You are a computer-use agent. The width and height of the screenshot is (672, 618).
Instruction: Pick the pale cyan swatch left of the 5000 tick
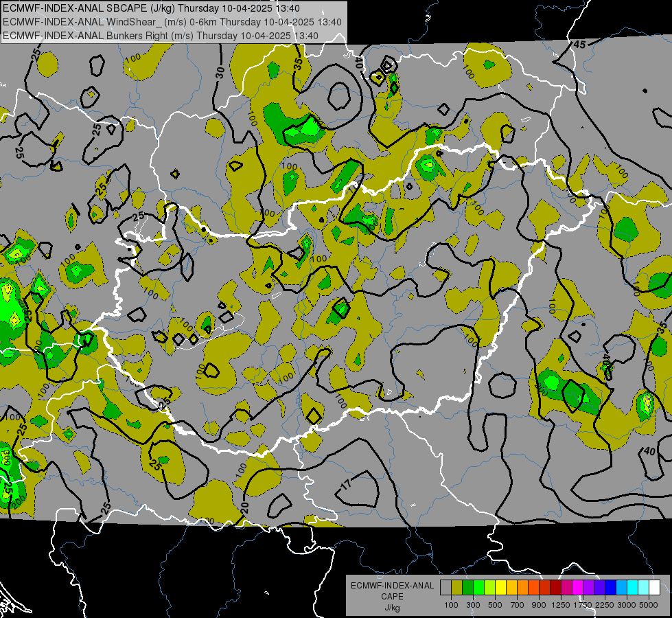point(644,587)
